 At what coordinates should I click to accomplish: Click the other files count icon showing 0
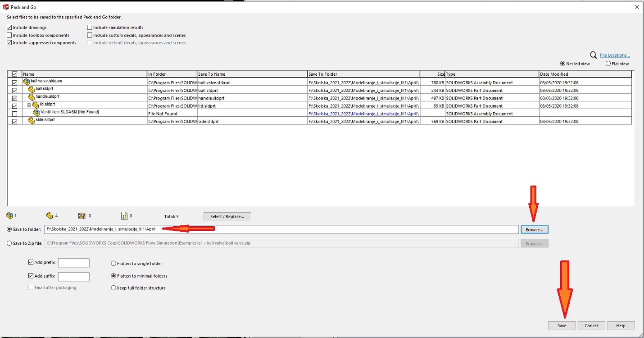[x=124, y=216]
